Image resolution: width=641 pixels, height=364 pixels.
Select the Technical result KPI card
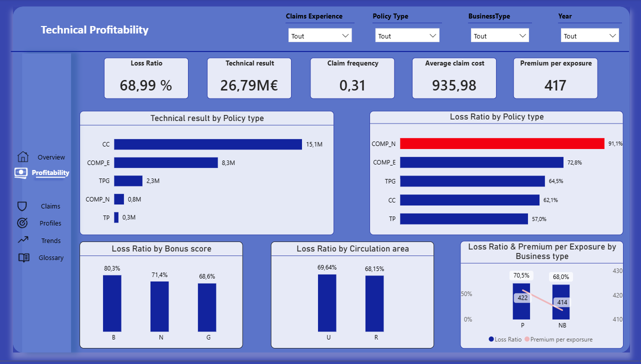pos(249,78)
